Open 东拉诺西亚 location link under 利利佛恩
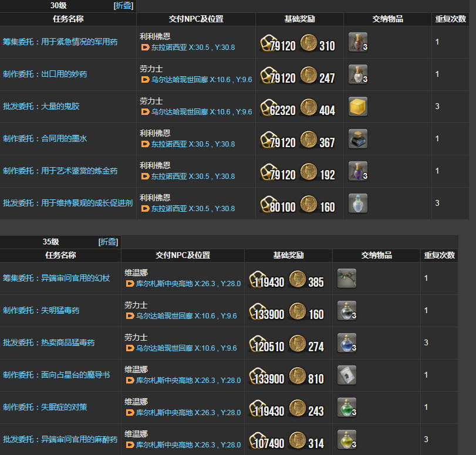The height and width of the screenshot is (455, 476). click(x=168, y=47)
